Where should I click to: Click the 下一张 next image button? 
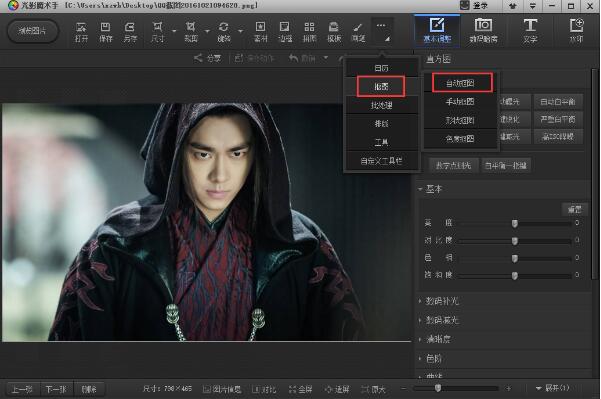tap(56, 389)
